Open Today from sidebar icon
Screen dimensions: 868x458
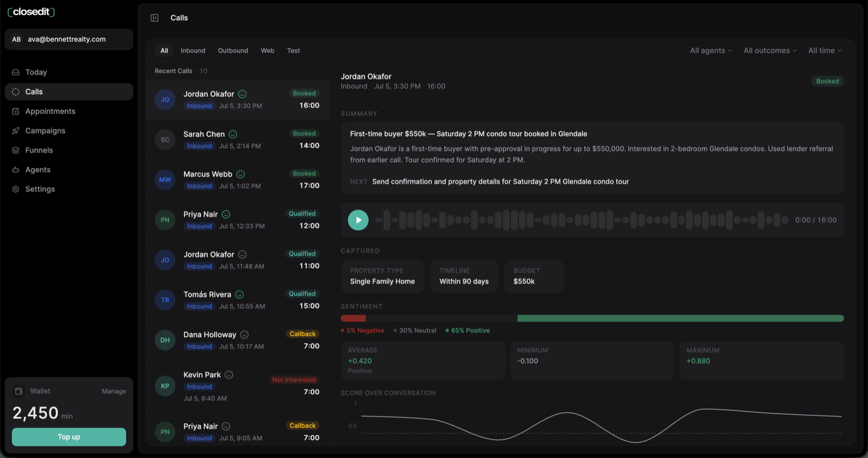pos(16,72)
